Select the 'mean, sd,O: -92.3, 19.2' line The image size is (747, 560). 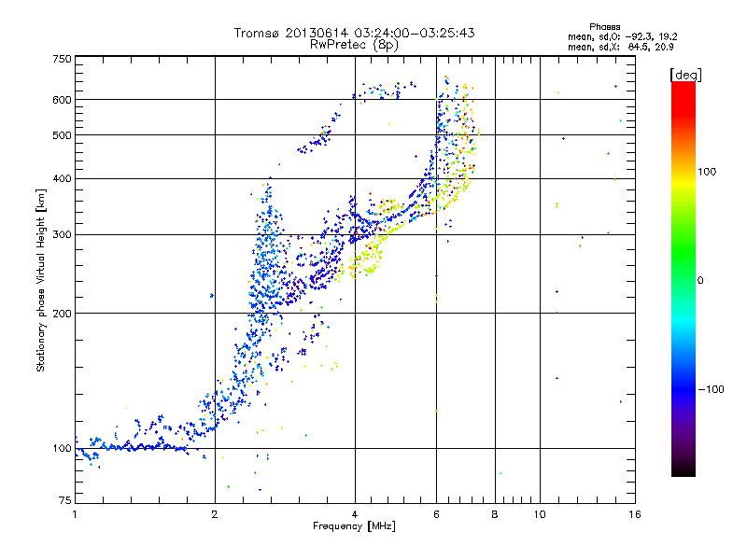[x=623, y=36]
